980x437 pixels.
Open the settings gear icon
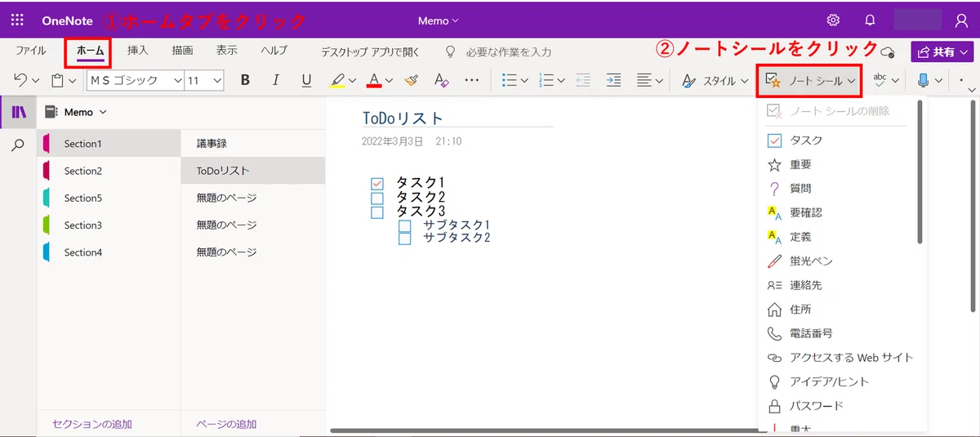[x=833, y=20]
